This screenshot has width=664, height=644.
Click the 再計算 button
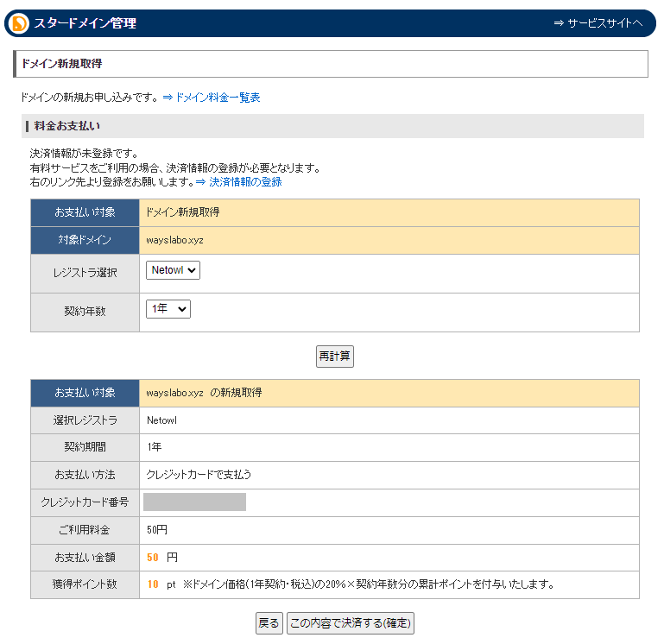tap(334, 357)
